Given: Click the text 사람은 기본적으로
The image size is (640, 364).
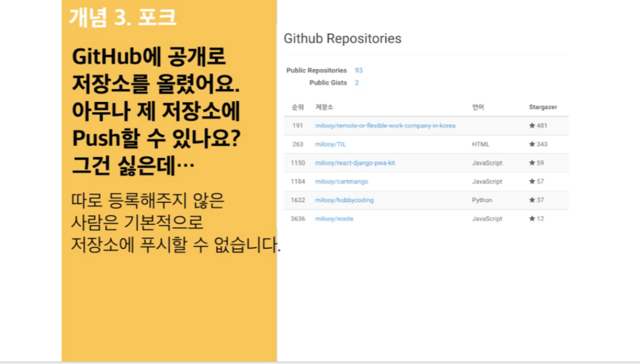Looking at the screenshot, I should coord(137,222).
